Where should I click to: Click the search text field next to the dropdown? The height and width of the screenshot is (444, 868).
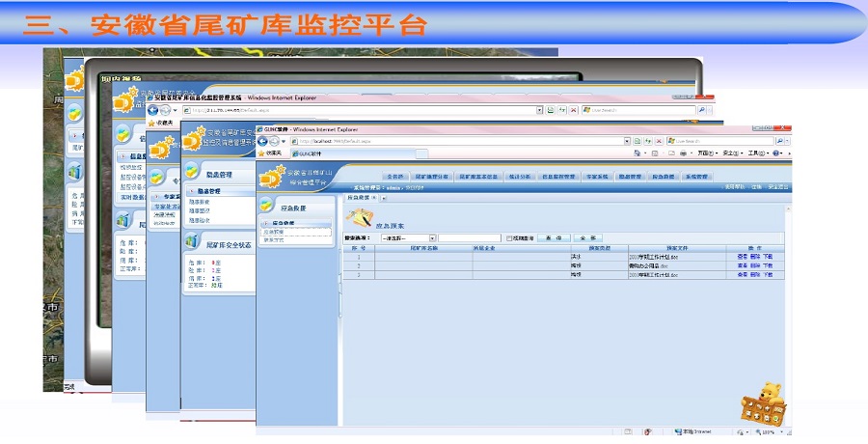(x=470, y=237)
